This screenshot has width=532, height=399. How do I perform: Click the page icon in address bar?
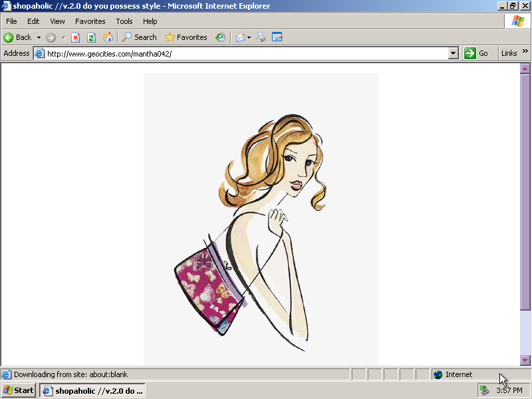[40, 54]
